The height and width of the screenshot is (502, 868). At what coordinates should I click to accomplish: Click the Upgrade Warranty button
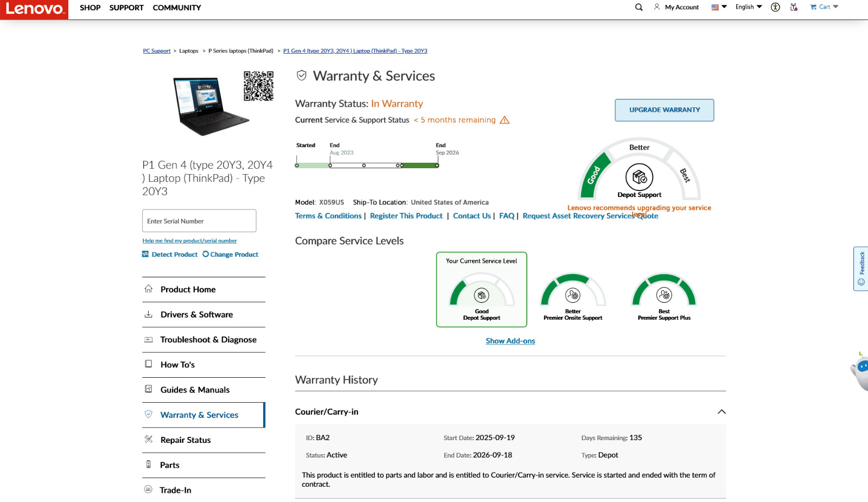coord(665,110)
